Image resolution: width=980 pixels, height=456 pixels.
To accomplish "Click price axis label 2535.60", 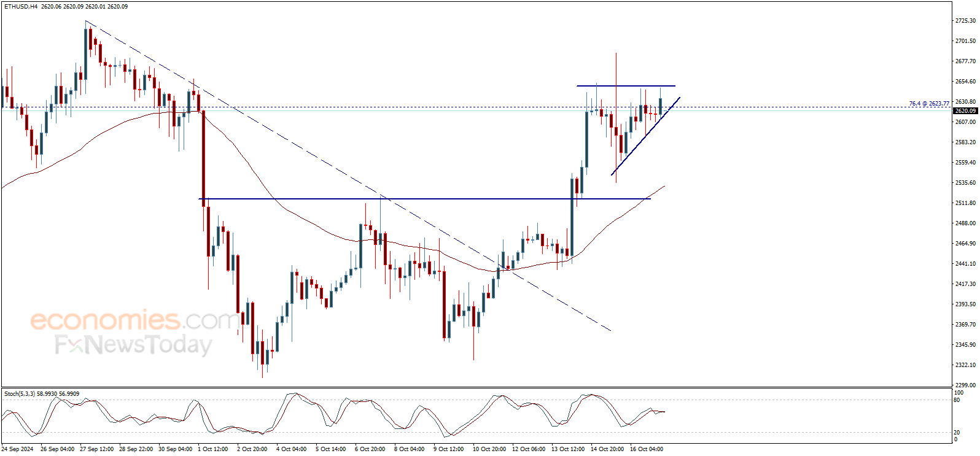I will (x=965, y=183).
